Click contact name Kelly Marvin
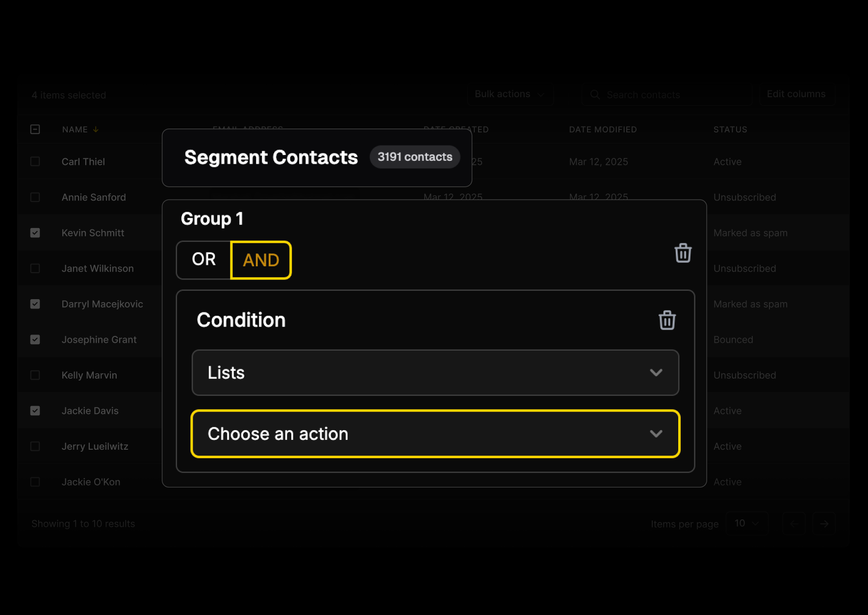The image size is (868, 615). click(x=89, y=375)
